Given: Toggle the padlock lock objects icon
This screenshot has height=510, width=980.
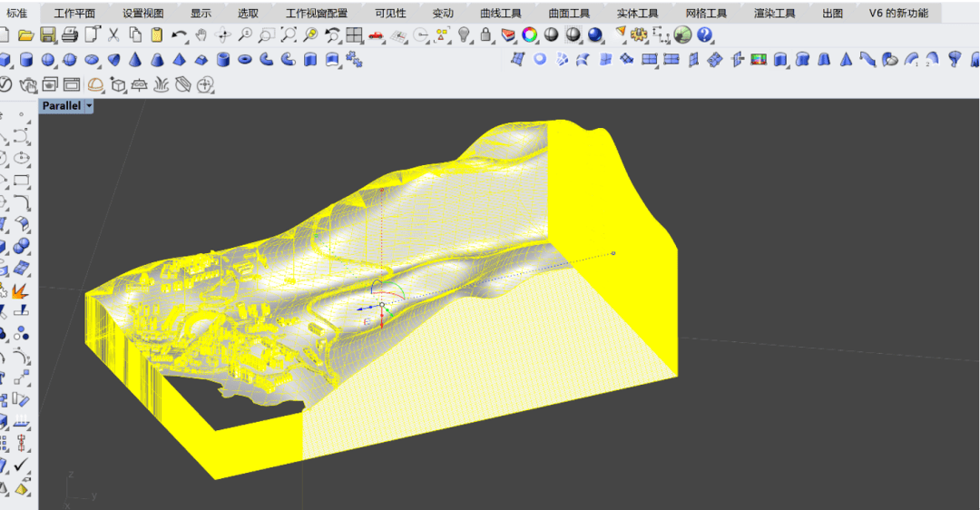Looking at the screenshot, I should (486, 35).
